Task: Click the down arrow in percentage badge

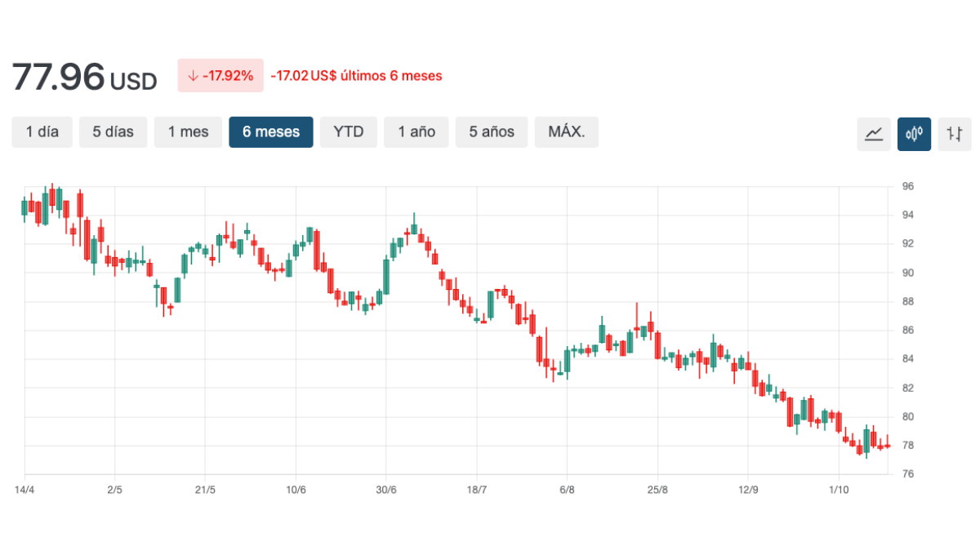Action: coord(193,76)
